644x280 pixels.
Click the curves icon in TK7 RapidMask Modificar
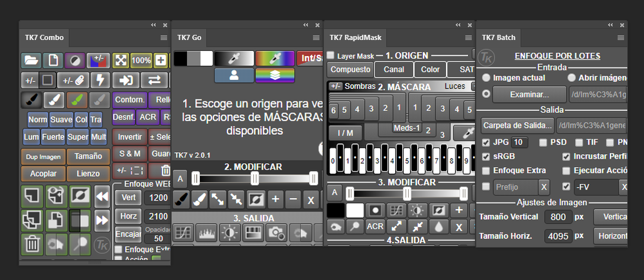(396, 210)
